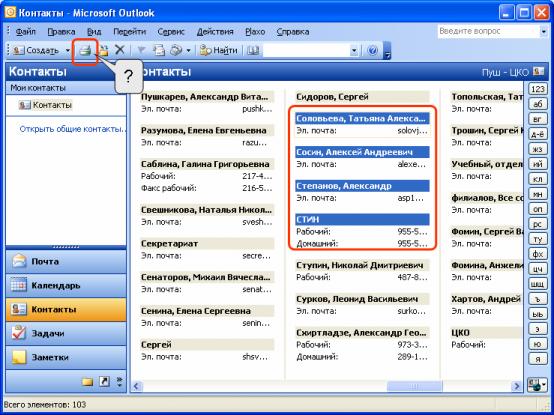Open the Сервис menu
Screen dimensions: 554x415
[171, 32]
